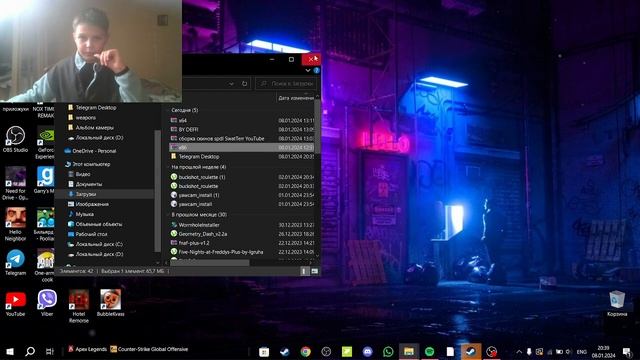The width and height of the screenshot is (640, 360).
Task: Open the Windows Start menu
Action: coord(10,351)
